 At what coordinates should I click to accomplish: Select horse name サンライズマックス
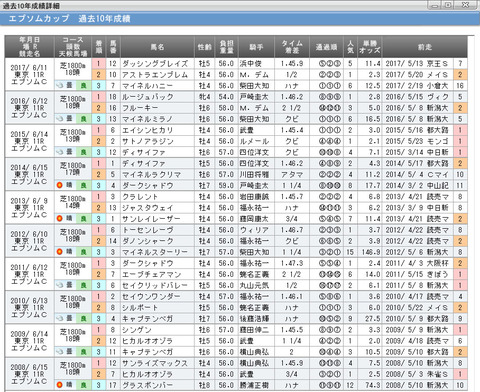(155, 363)
